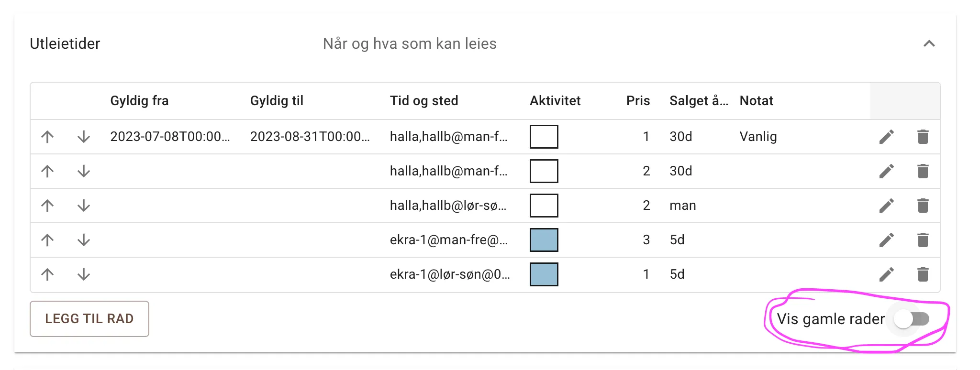Delete the ekra-1@lør-søn row
The image size is (980, 370).
pos(923,274)
